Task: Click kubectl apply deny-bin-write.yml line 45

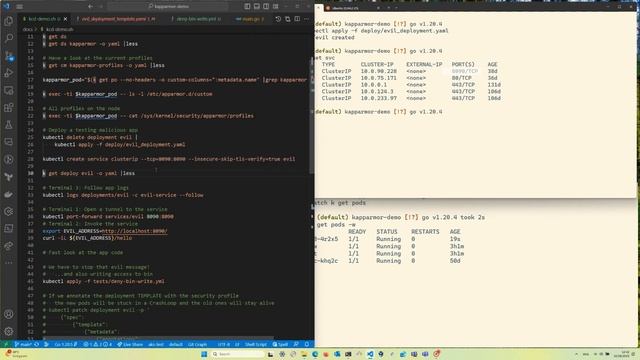Action: click(x=104, y=281)
